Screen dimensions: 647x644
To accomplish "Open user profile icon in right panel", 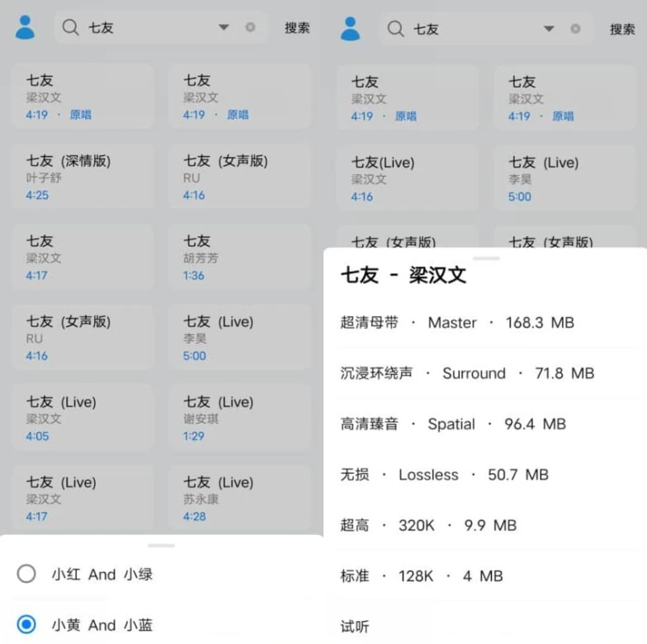I will tap(350, 29).
